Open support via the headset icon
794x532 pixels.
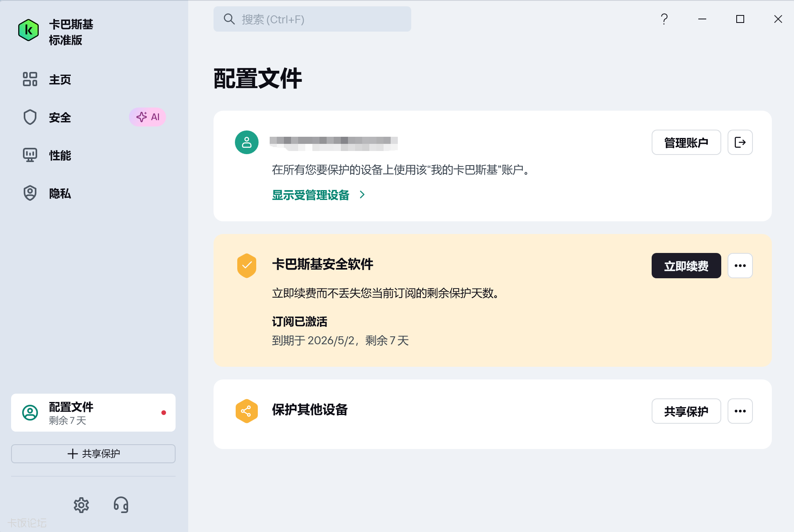pyautogui.click(x=121, y=505)
